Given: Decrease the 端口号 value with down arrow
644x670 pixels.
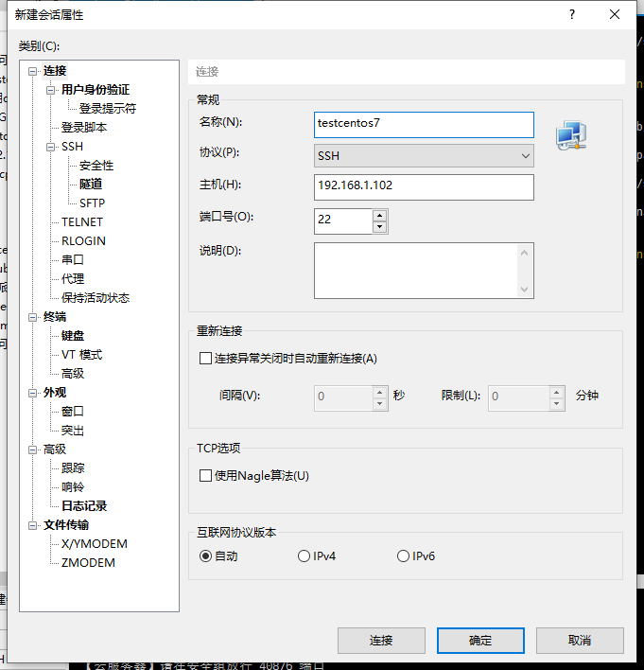Looking at the screenshot, I should point(379,227).
